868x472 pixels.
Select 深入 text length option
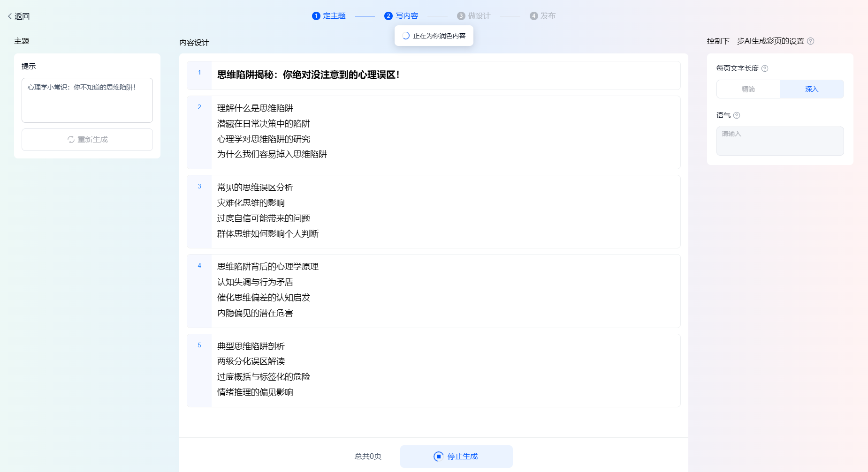pyautogui.click(x=812, y=89)
